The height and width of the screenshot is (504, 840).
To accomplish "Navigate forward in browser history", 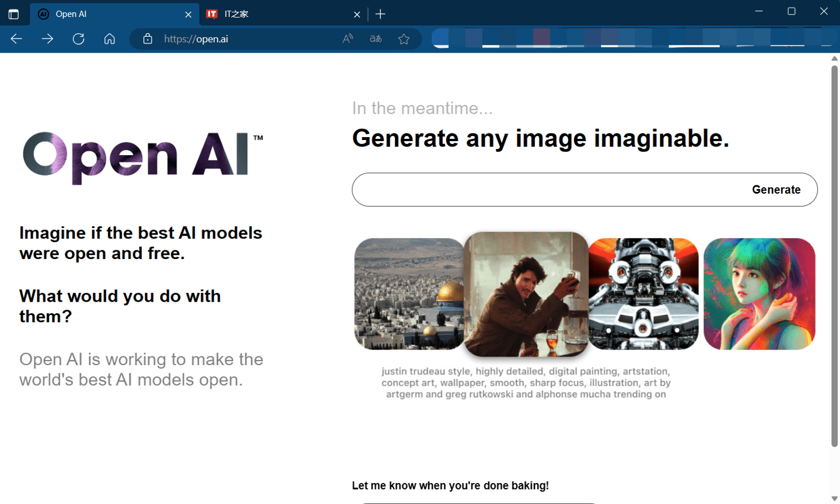I will pyautogui.click(x=47, y=38).
